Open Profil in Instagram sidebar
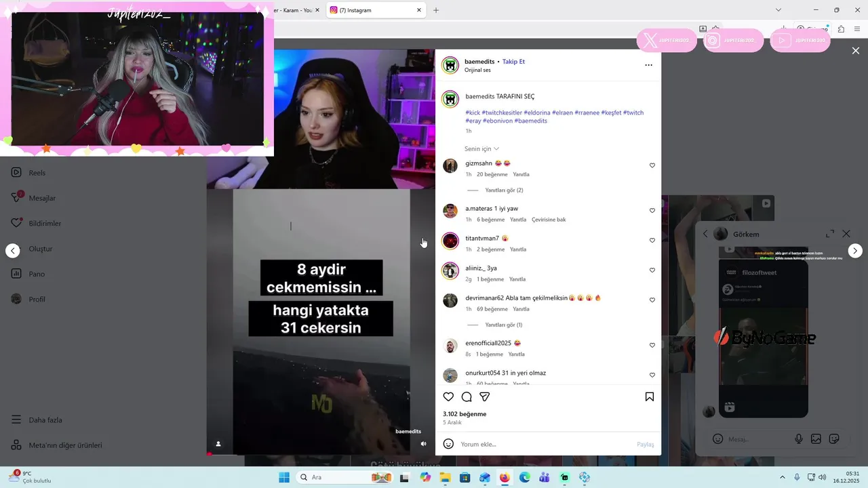The width and height of the screenshot is (868, 488). coord(28,300)
